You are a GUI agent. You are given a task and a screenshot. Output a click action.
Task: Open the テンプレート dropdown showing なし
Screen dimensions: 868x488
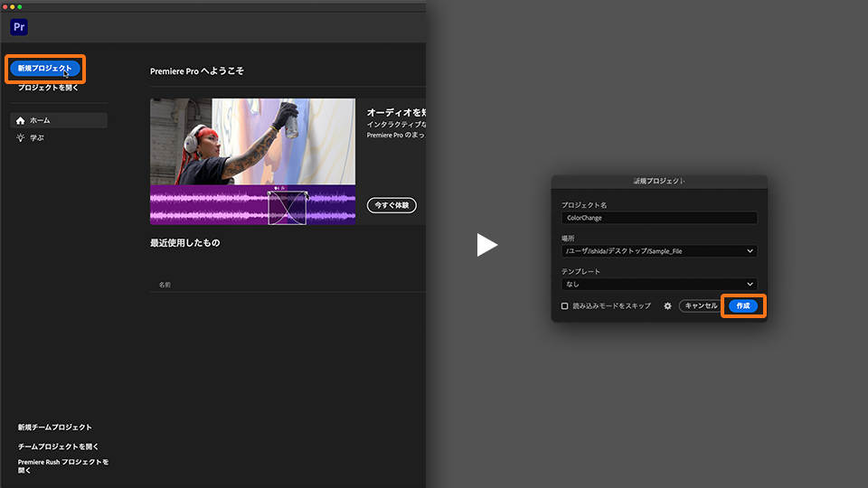(x=659, y=284)
